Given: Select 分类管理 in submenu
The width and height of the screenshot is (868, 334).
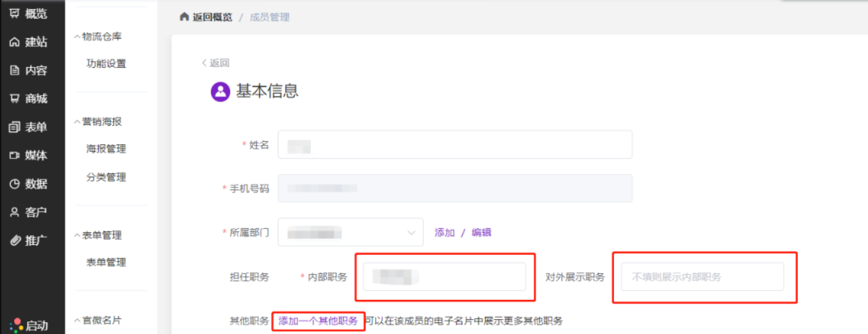Looking at the screenshot, I should [106, 177].
